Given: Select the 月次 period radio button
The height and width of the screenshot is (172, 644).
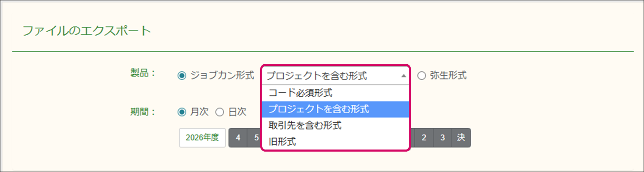Looking at the screenshot, I should 181,112.
